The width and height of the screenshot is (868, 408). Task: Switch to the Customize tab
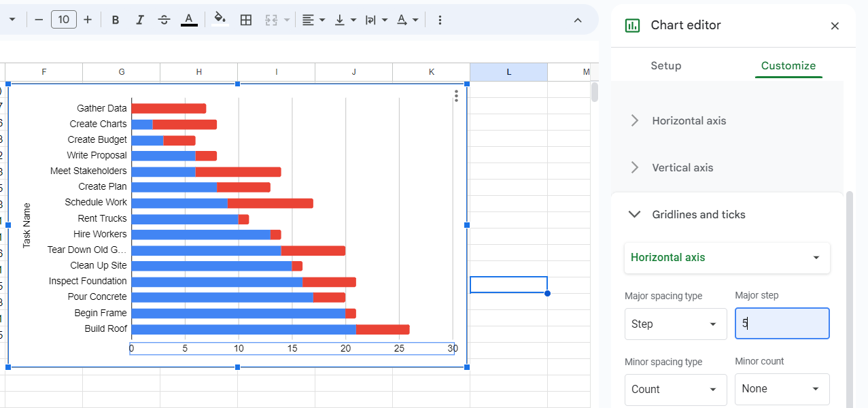(788, 66)
